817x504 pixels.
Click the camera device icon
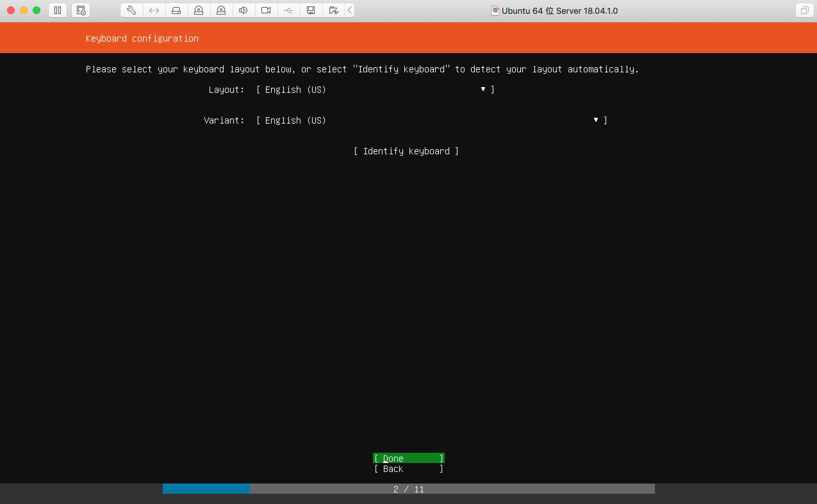[266, 10]
